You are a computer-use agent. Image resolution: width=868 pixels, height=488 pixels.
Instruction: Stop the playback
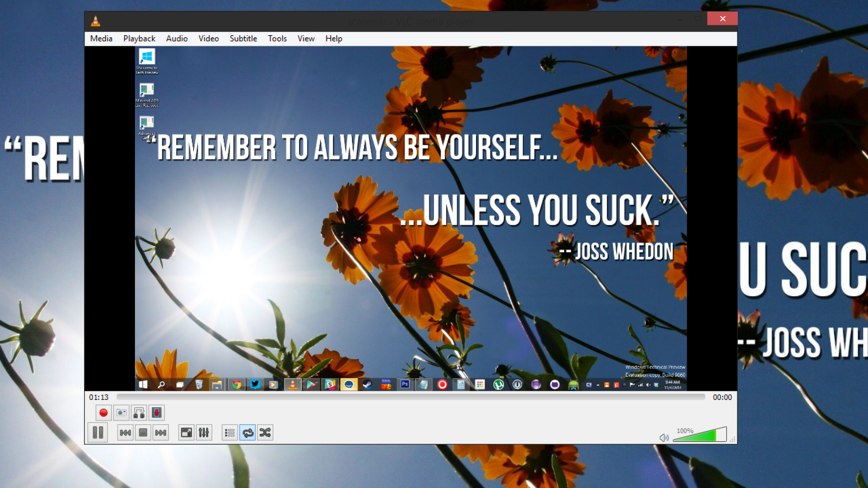(143, 432)
